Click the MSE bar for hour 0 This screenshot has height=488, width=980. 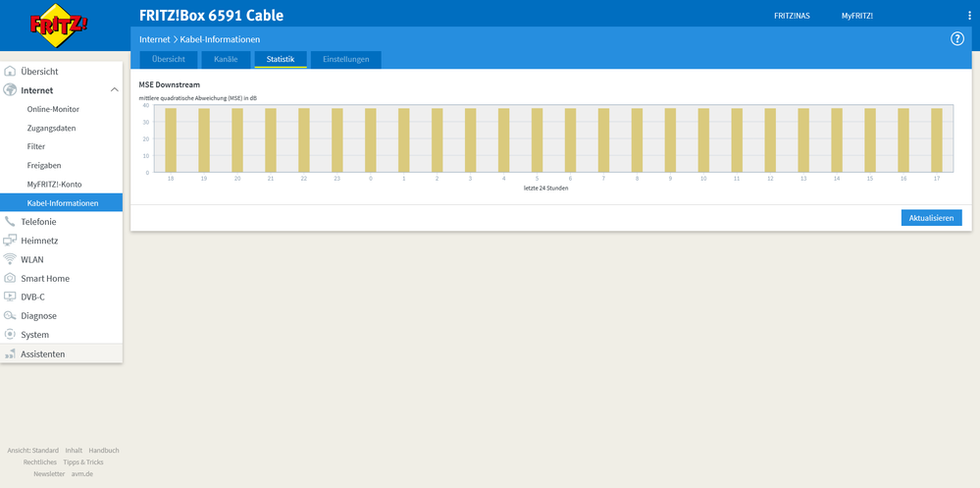click(x=371, y=140)
